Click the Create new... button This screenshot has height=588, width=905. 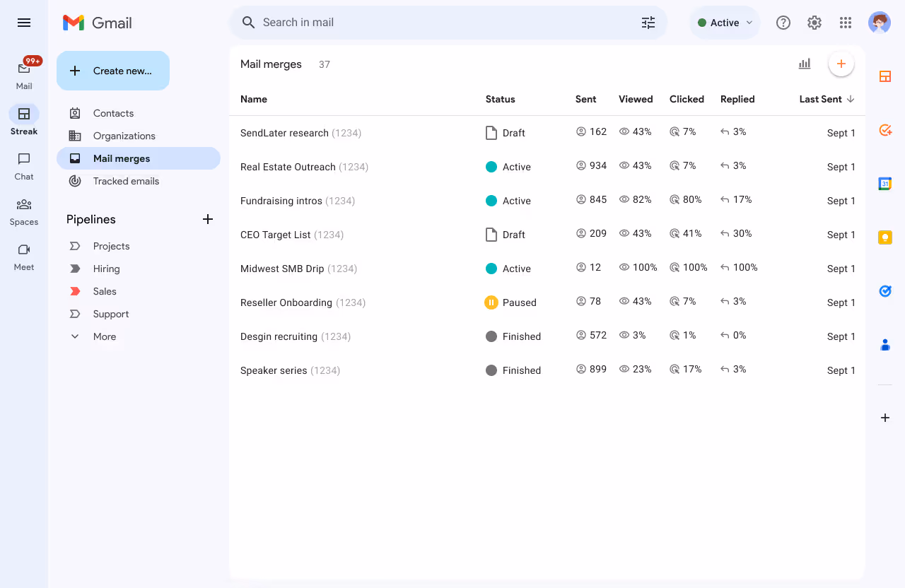tap(113, 71)
